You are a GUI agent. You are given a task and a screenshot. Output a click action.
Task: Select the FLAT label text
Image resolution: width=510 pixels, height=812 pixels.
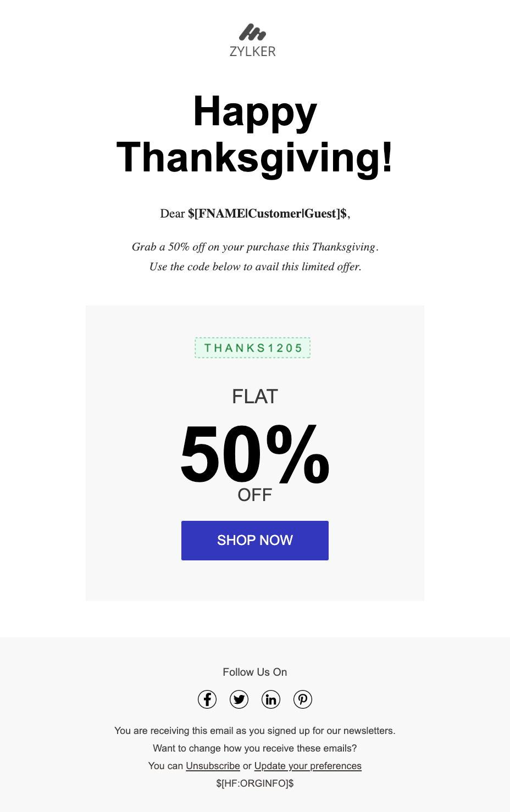point(255,396)
